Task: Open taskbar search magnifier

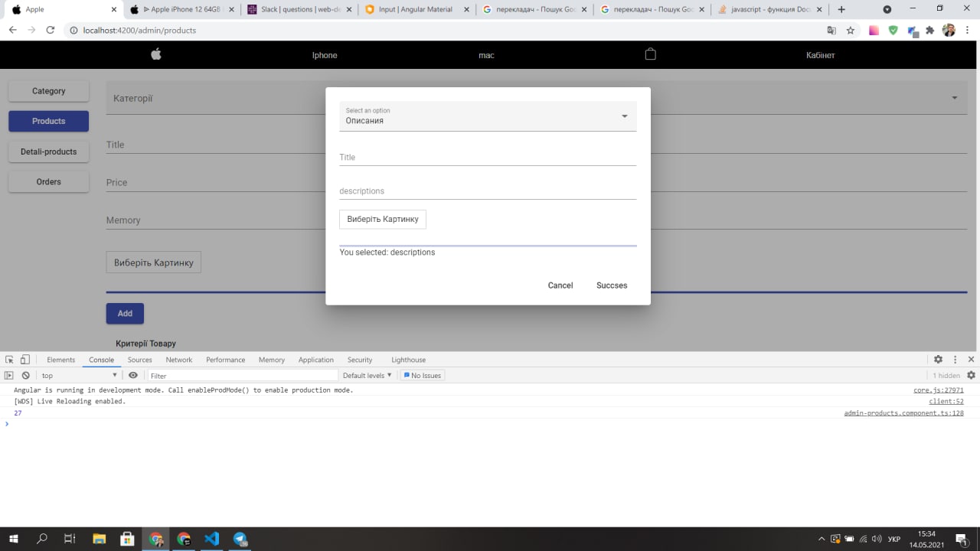Action: (x=42, y=539)
